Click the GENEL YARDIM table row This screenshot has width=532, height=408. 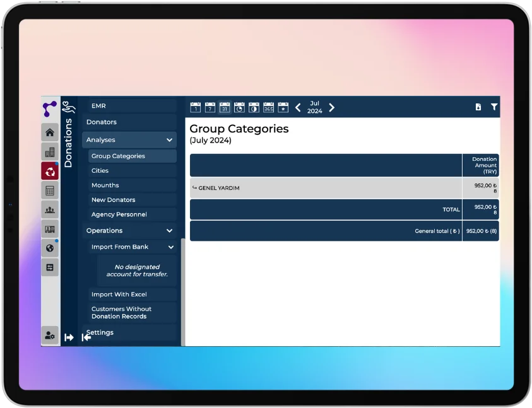coord(326,188)
